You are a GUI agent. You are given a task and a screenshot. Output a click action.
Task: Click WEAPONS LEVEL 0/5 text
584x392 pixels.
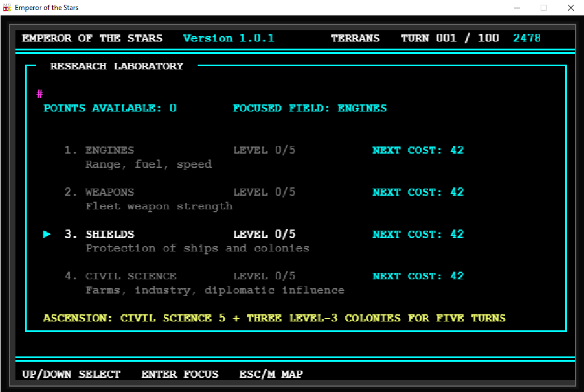click(265, 192)
